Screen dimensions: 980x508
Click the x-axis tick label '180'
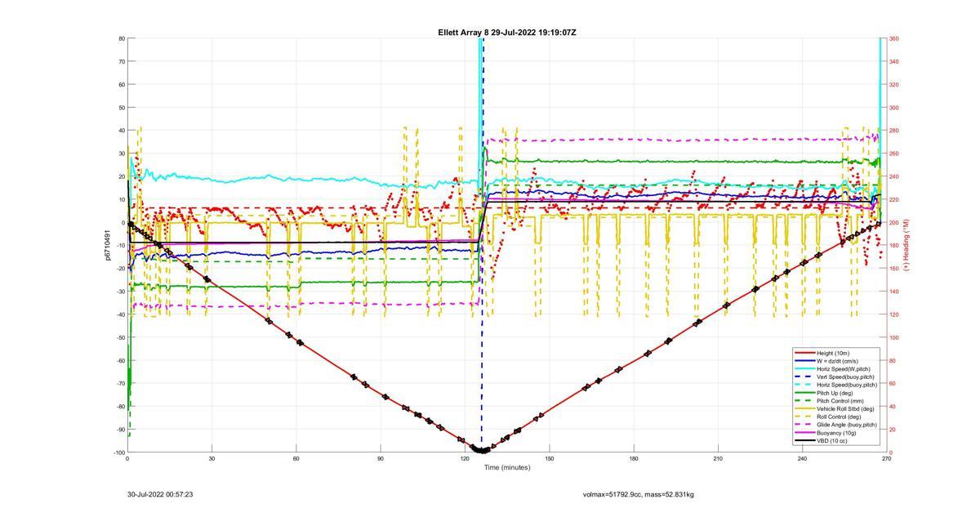tap(633, 458)
